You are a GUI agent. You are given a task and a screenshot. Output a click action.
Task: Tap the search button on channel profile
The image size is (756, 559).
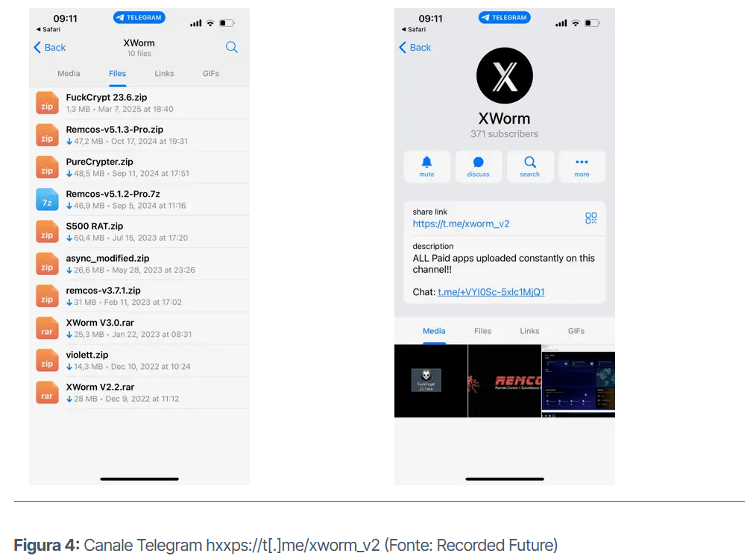(530, 167)
